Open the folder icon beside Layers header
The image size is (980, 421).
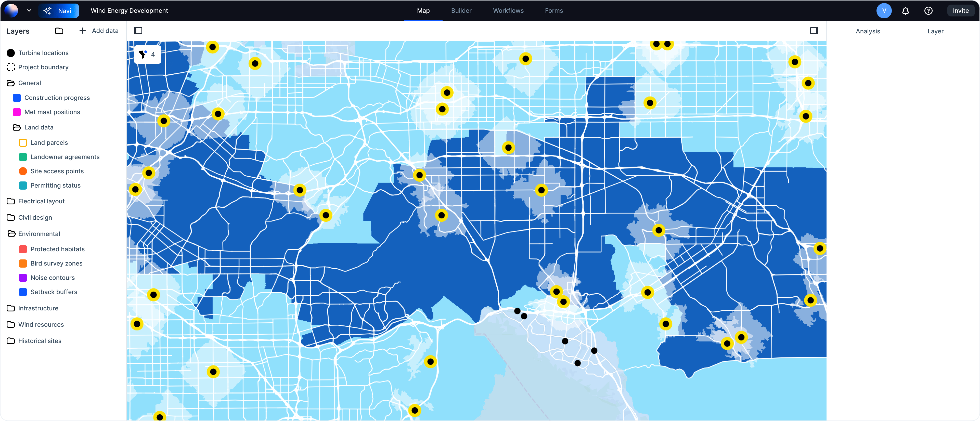[59, 31]
